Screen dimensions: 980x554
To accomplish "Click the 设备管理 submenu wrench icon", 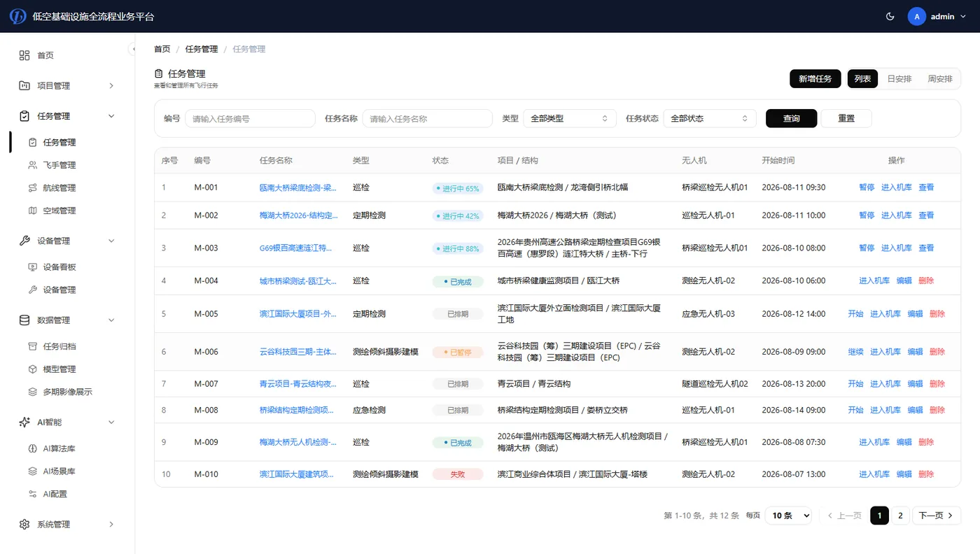I will [x=32, y=290].
